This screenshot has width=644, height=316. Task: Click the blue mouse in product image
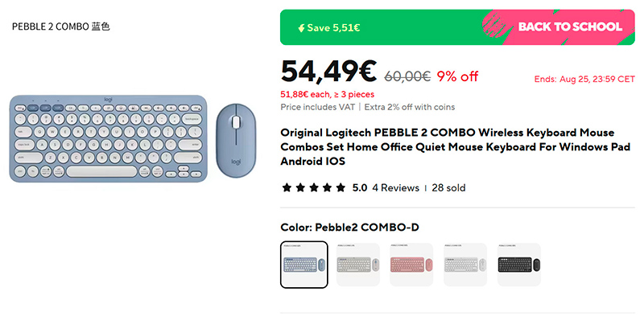[236, 141]
